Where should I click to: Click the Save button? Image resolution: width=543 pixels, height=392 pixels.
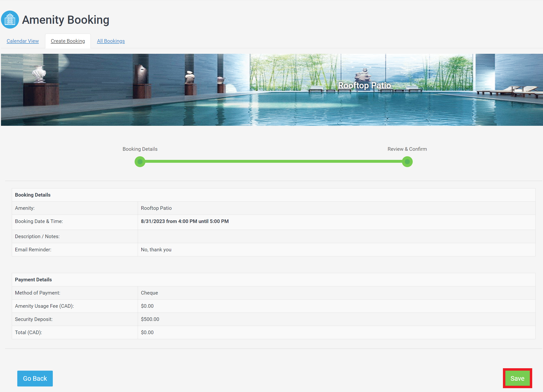517,378
